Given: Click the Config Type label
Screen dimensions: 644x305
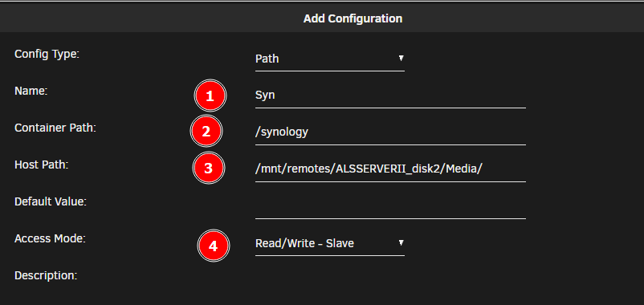Looking at the screenshot, I should click(x=47, y=55).
